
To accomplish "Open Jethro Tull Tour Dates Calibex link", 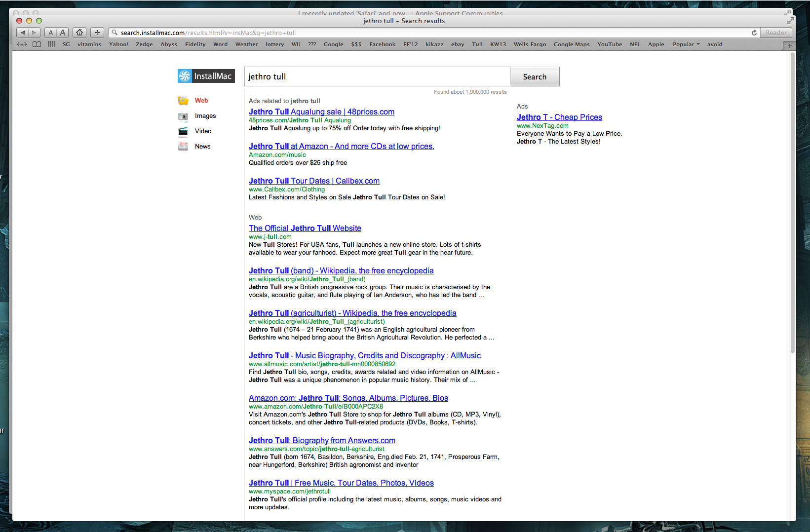I will [314, 181].
